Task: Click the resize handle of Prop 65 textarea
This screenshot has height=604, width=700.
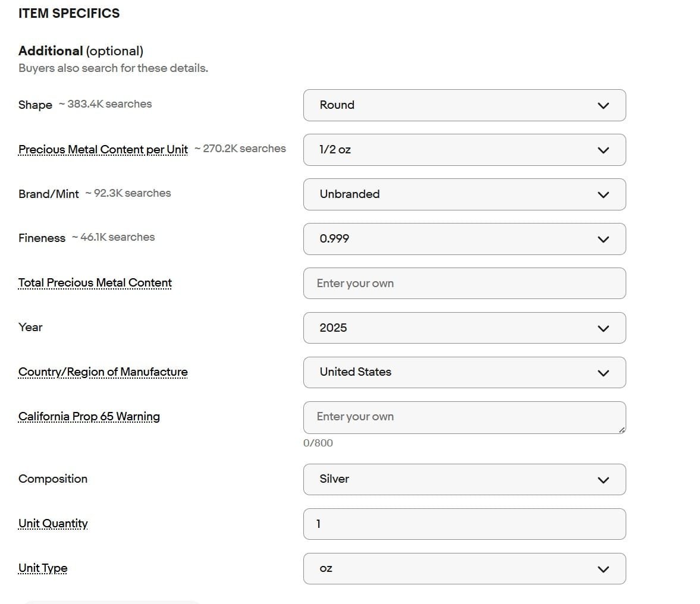Action: pyautogui.click(x=621, y=429)
